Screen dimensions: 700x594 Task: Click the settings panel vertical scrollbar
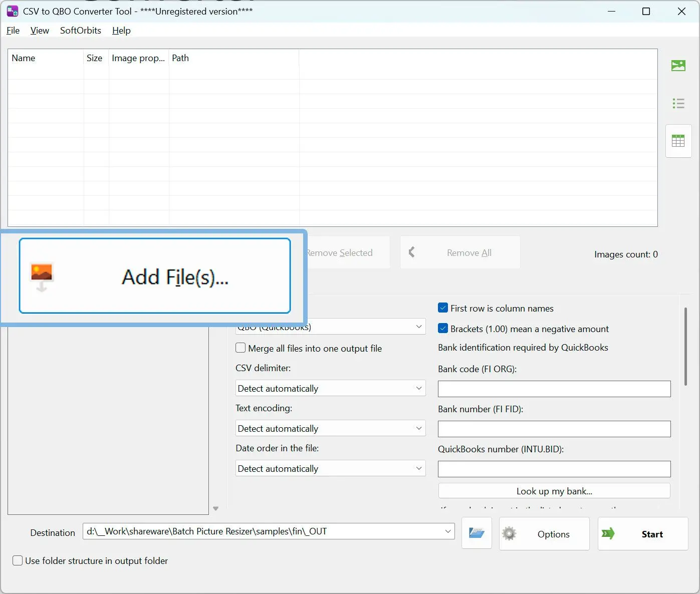[x=685, y=347]
